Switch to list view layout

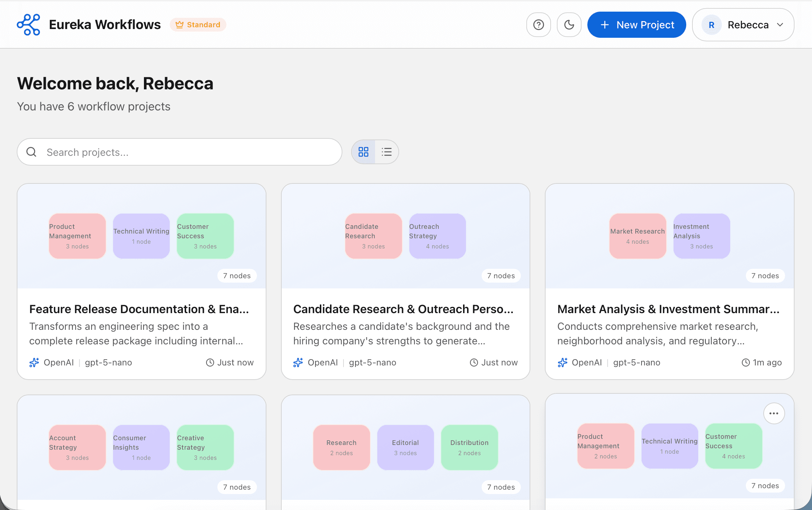386,152
